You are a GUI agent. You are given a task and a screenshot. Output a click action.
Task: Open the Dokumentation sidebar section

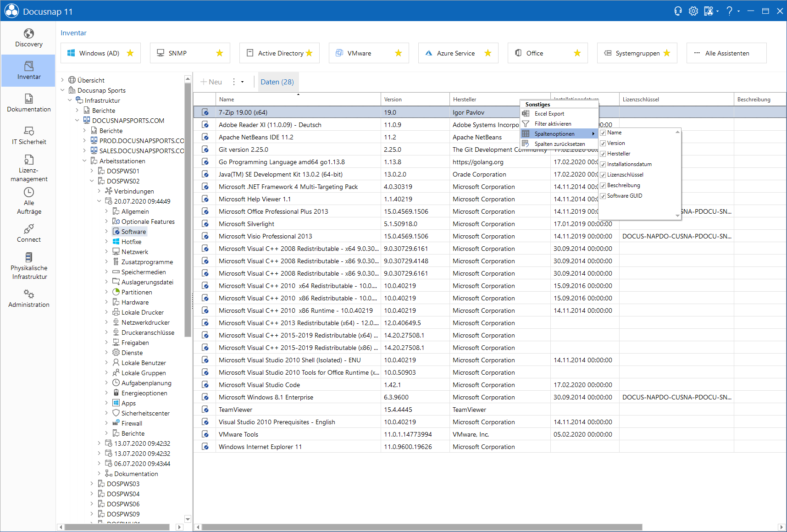[x=28, y=103]
